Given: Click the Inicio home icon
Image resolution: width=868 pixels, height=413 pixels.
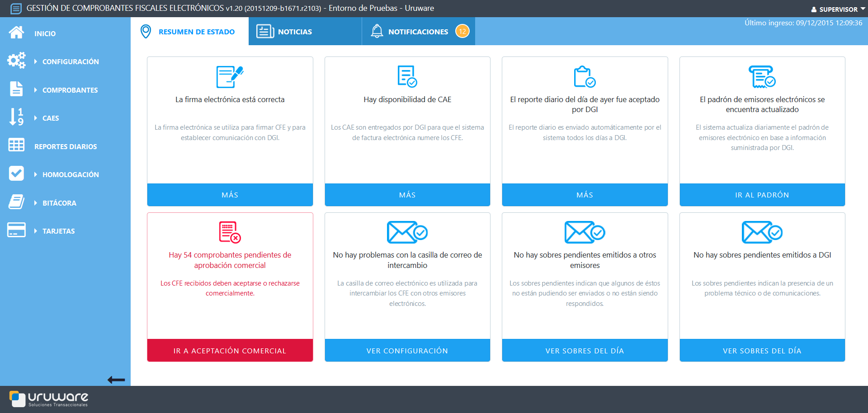Looking at the screenshot, I should pos(16,33).
